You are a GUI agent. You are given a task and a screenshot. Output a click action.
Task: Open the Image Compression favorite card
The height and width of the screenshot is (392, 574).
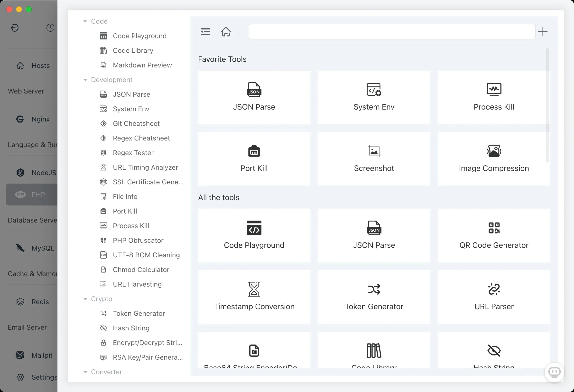pos(494,159)
